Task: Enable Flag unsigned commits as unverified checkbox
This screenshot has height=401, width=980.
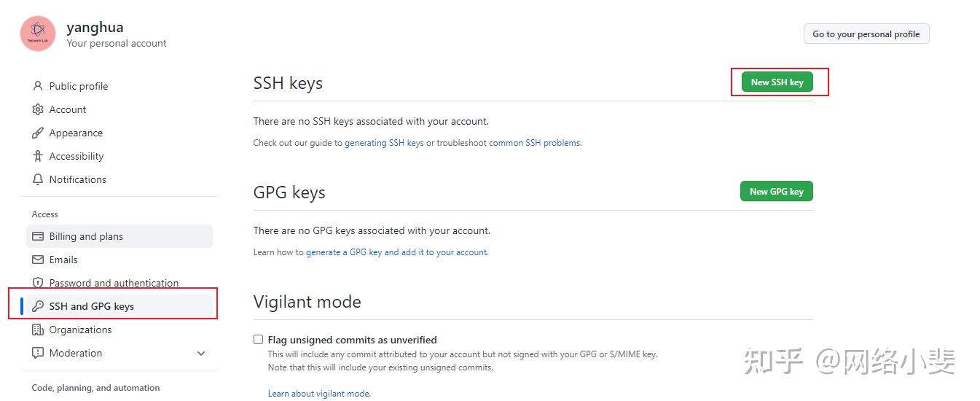Action: pos(258,340)
